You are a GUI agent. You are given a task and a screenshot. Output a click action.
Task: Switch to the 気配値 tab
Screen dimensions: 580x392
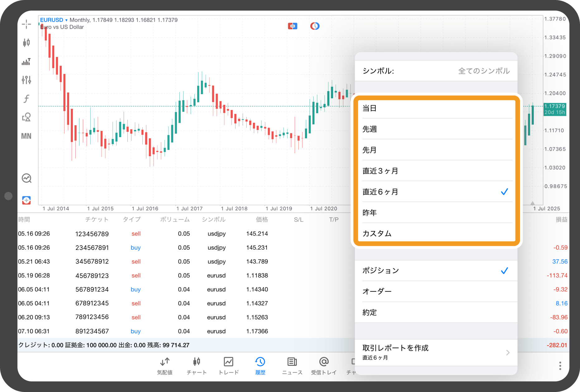[164, 366]
